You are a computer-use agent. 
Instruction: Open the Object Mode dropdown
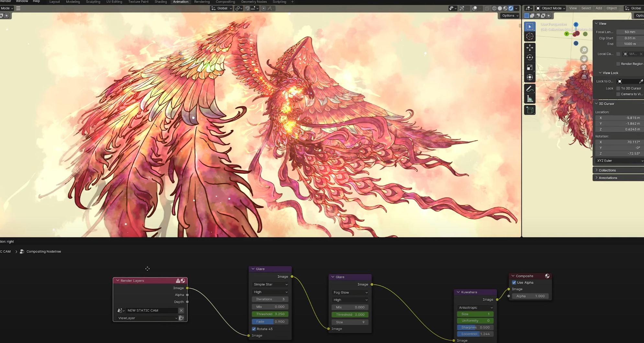(550, 8)
